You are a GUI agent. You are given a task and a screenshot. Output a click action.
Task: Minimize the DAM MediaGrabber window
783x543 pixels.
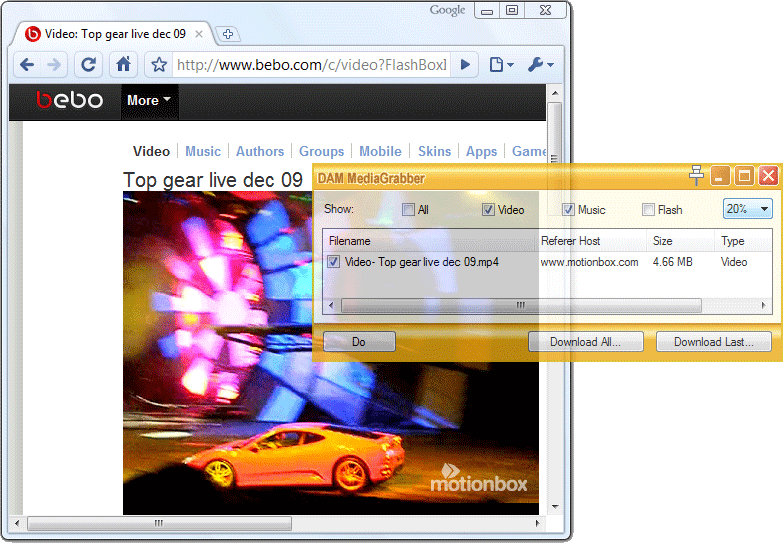click(720, 176)
